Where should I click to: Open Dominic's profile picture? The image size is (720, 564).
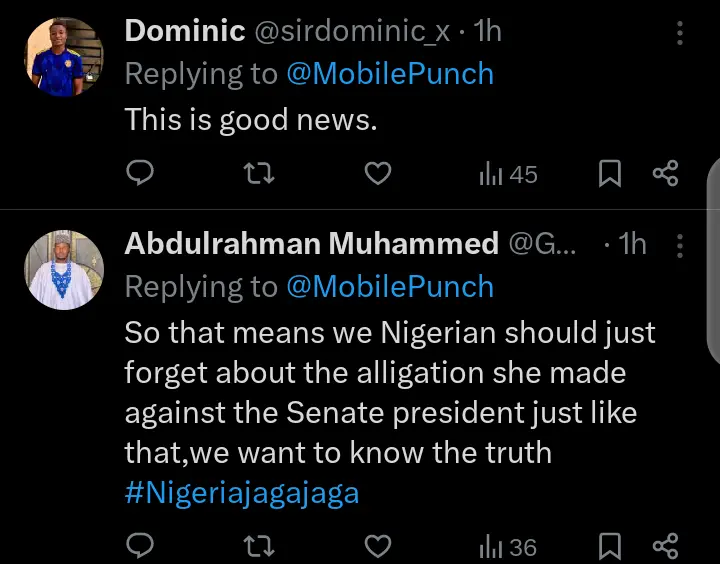click(64, 57)
